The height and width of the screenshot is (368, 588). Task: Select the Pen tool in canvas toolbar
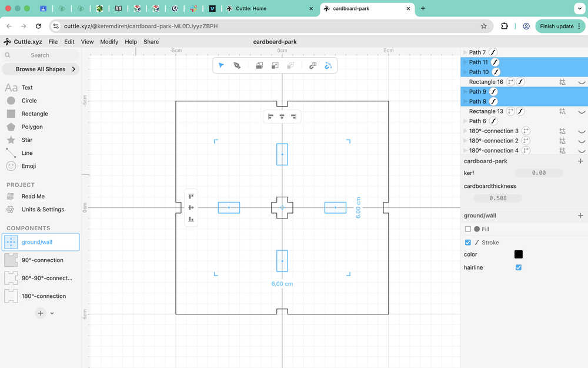tap(237, 65)
